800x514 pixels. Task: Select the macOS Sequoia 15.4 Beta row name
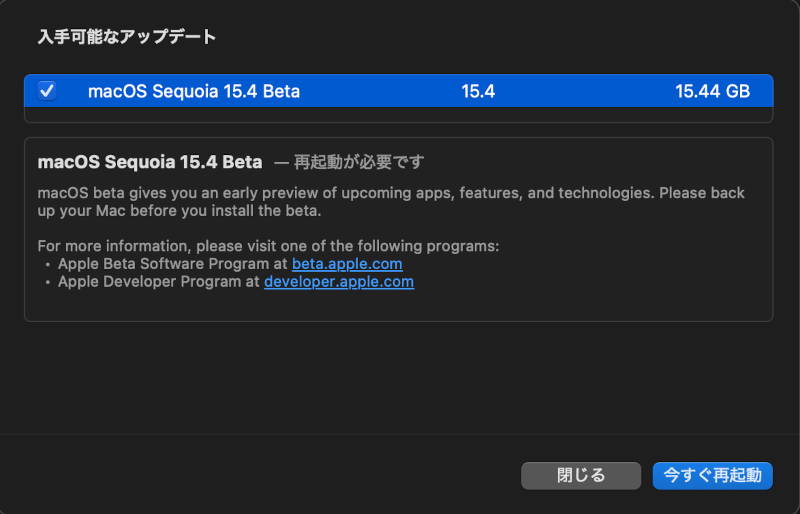[193, 91]
